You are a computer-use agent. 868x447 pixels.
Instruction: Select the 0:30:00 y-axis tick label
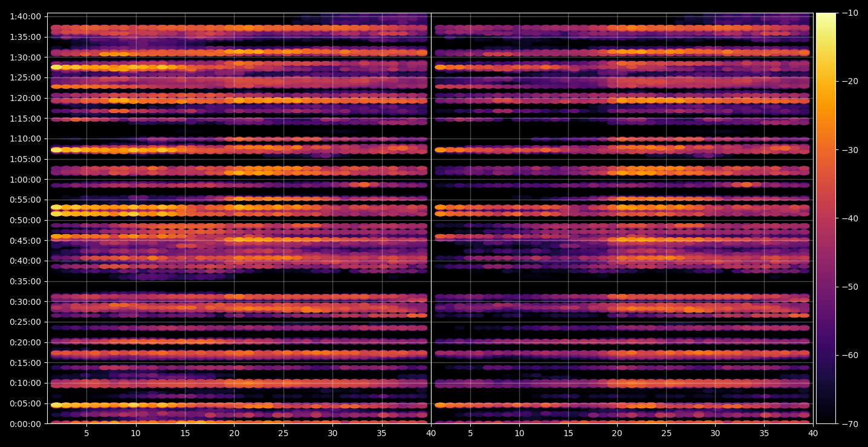click(x=25, y=302)
